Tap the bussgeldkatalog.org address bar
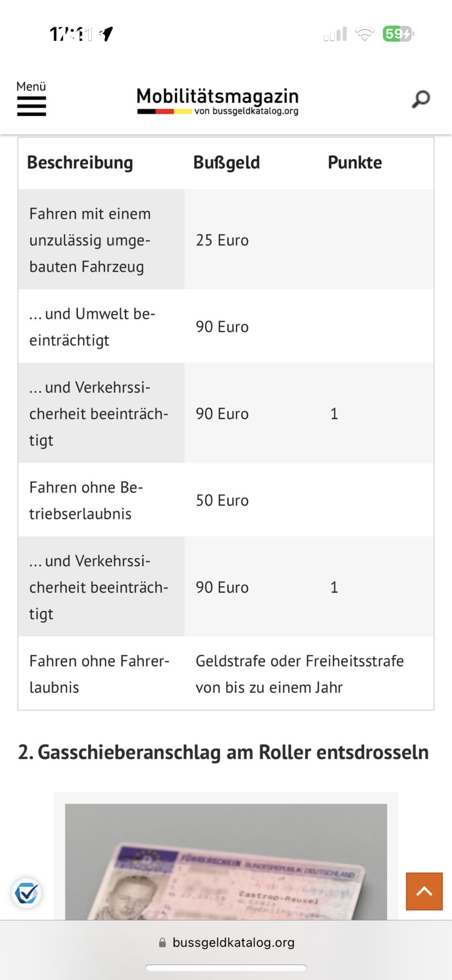The width and height of the screenshot is (452, 980). point(233,942)
